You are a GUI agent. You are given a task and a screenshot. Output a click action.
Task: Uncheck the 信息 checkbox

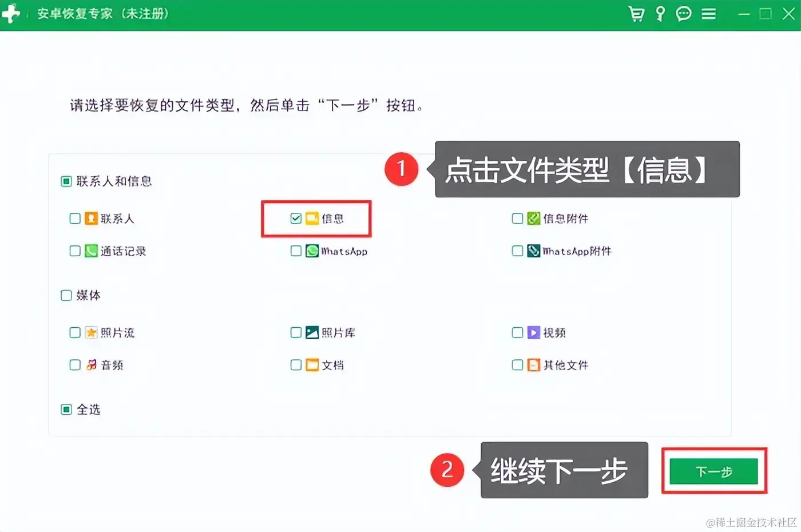point(296,219)
